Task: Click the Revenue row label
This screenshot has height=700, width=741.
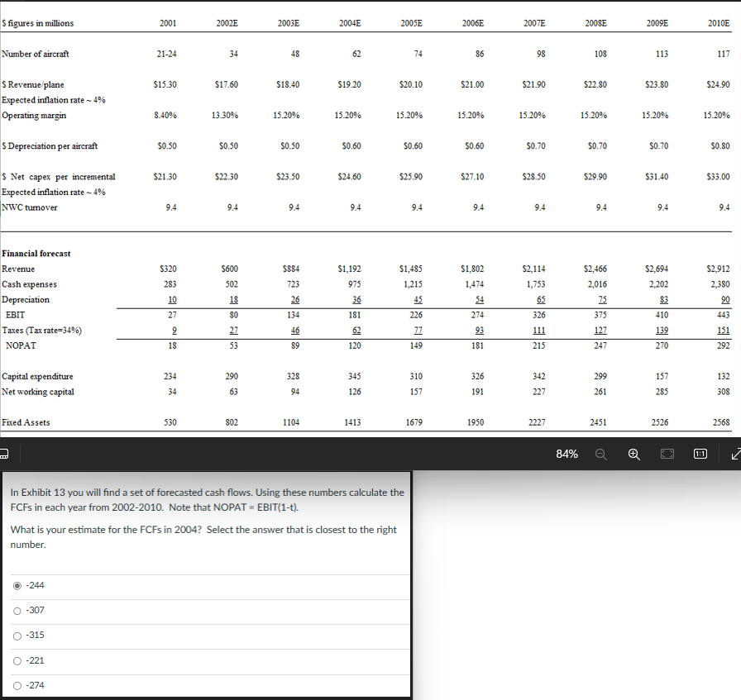Action: 18,269
